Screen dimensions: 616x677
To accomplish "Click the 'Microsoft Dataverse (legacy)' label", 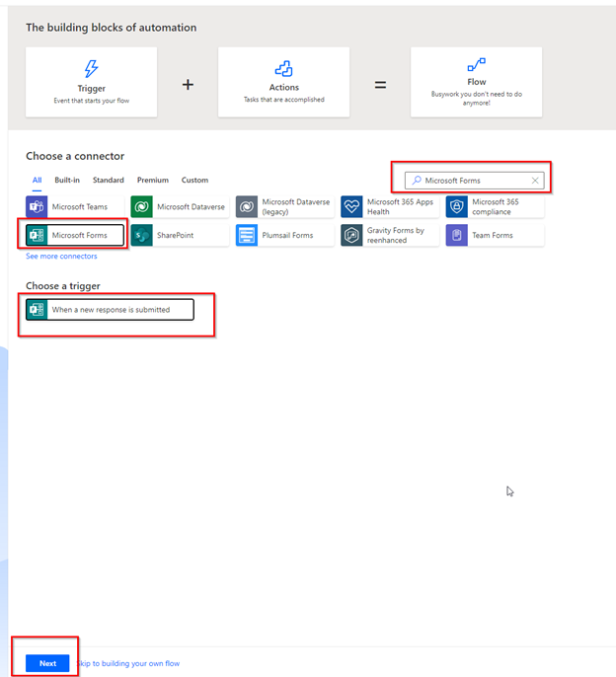I will coord(296,207).
